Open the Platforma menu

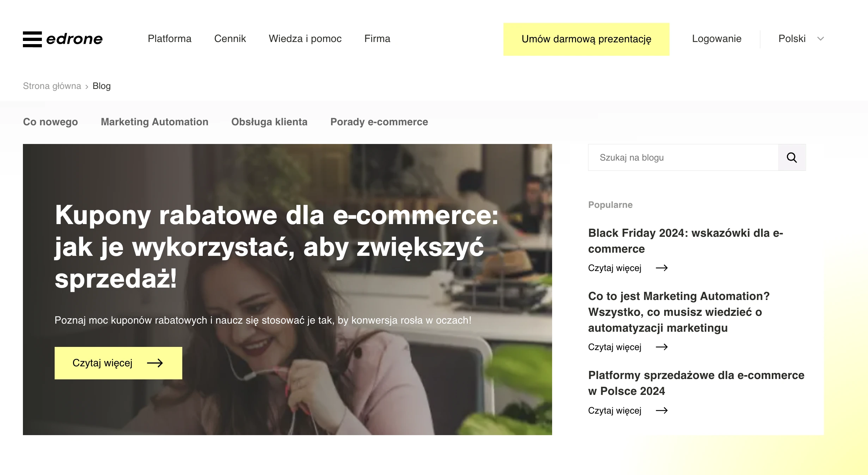(170, 38)
